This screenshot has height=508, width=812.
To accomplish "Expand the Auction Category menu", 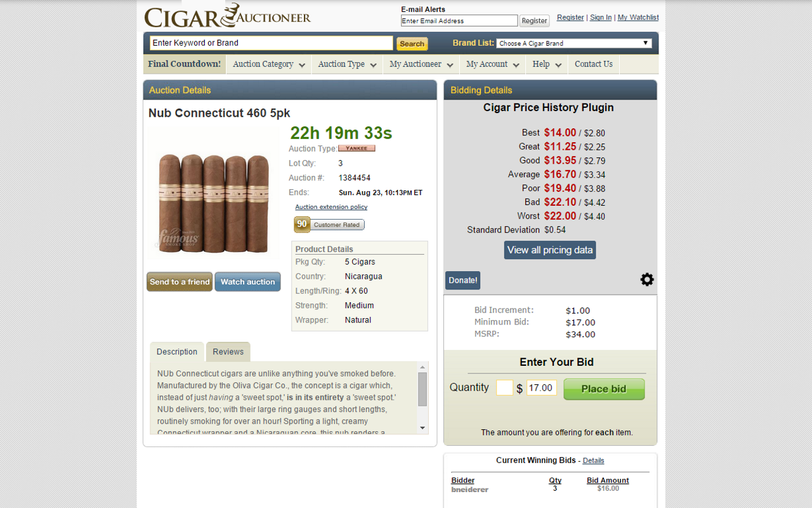I will (x=269, y=64).
